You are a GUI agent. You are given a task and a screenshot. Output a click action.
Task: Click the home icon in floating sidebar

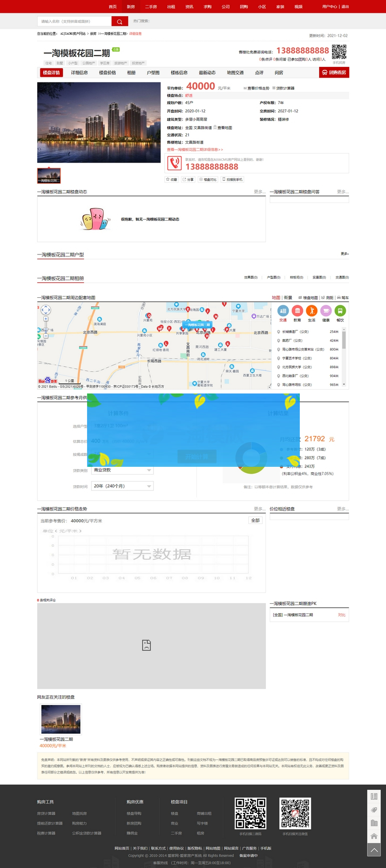(374, 836)
